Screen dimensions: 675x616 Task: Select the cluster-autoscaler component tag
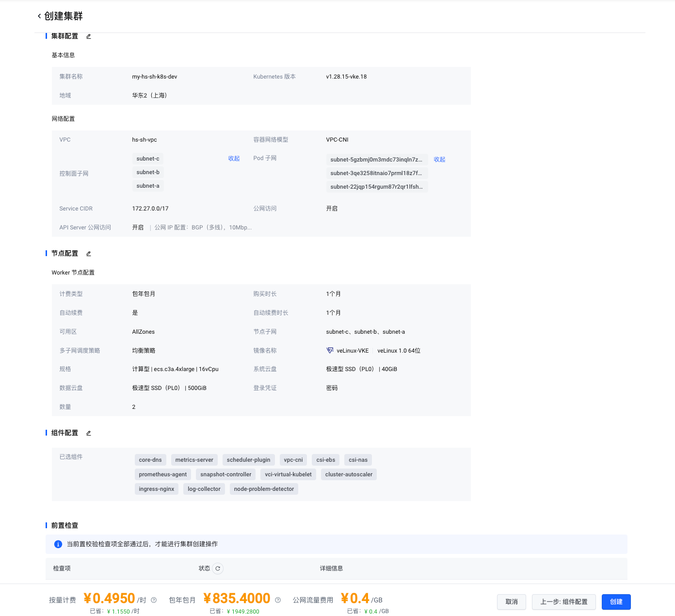pyautogui.click(x=349, y=474)
